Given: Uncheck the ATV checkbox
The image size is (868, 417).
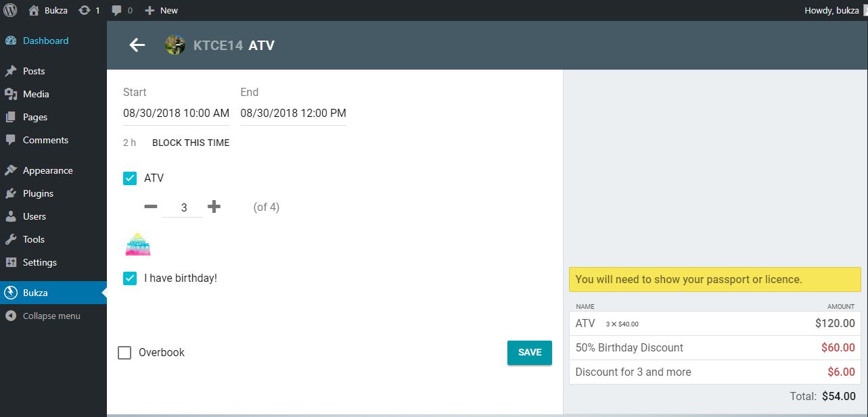Looking at the screenshot, I should coord(130,178).
